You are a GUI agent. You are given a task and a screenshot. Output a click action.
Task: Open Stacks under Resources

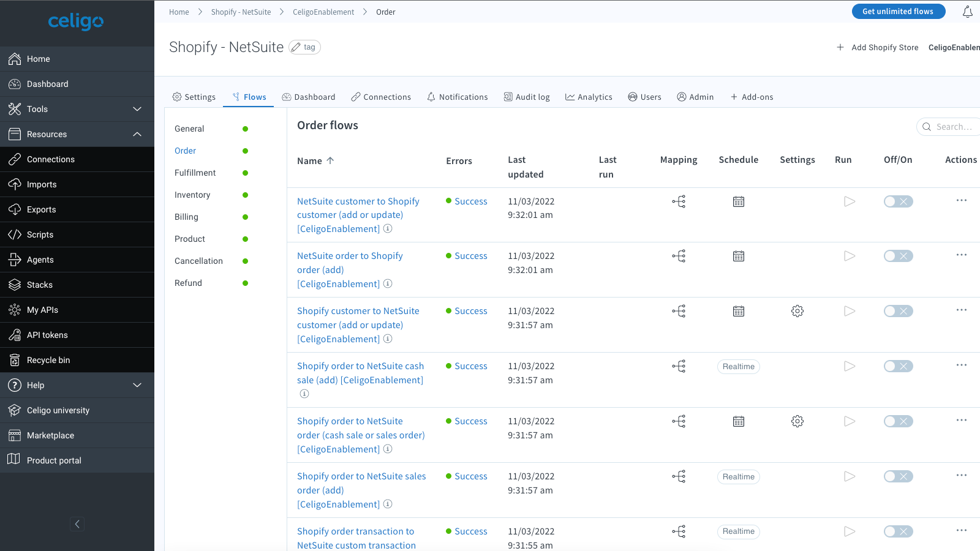77,285
